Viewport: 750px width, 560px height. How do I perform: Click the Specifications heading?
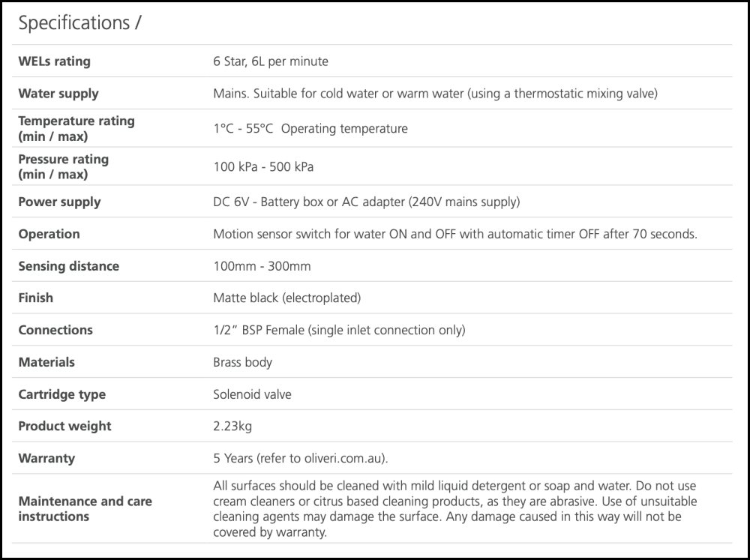tap(79, 23)
